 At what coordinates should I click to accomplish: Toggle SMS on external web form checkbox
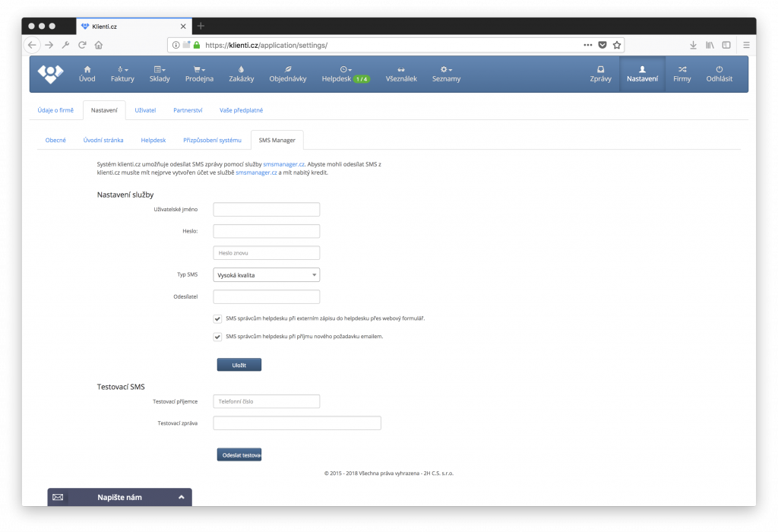[218, 319]
